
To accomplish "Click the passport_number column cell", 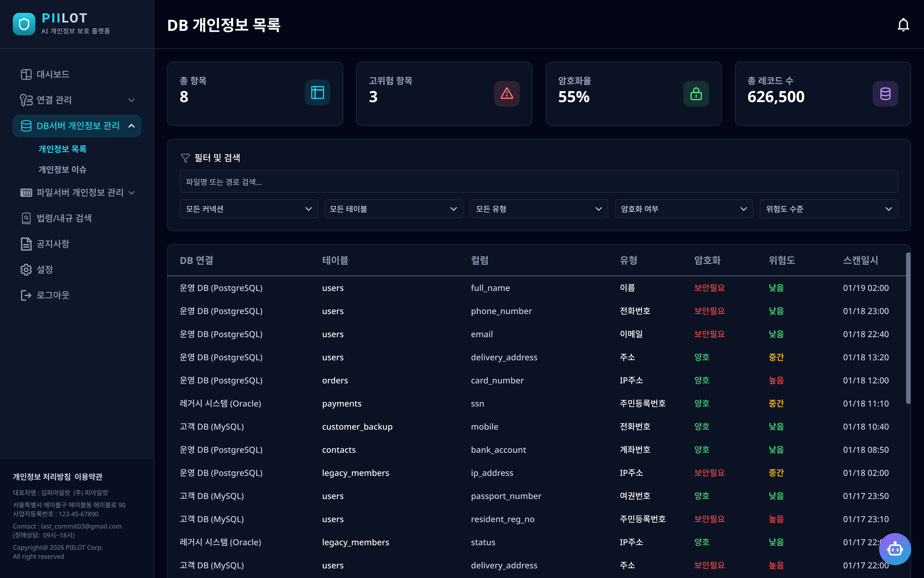I will (x=506, y=496).
